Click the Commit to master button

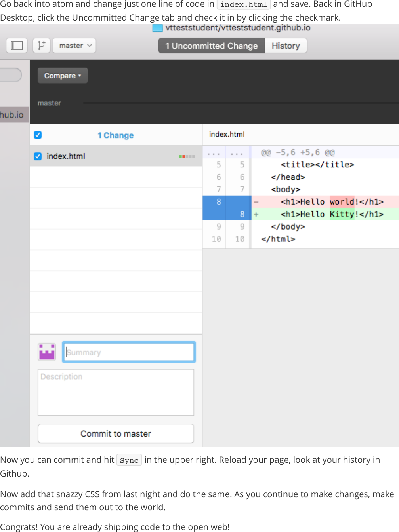click(x=116, y=433)
